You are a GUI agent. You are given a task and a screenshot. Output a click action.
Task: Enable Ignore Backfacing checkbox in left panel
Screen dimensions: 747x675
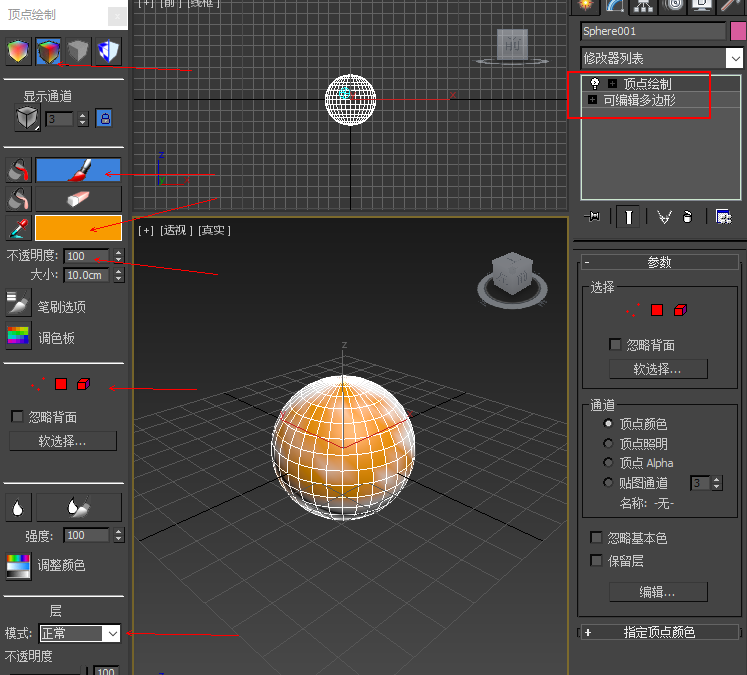click(x=17, y=416)
